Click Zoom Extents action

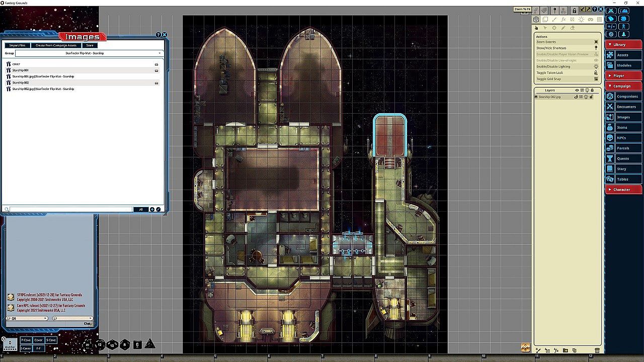coord(568,42)
